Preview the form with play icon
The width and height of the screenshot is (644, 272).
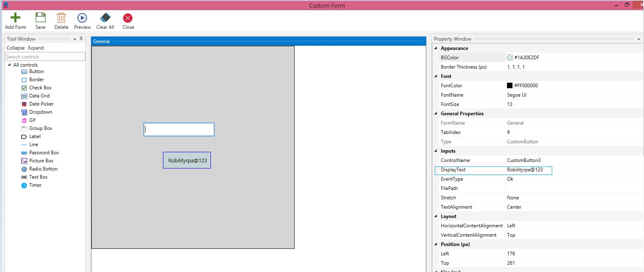click(x=82, y=18)
